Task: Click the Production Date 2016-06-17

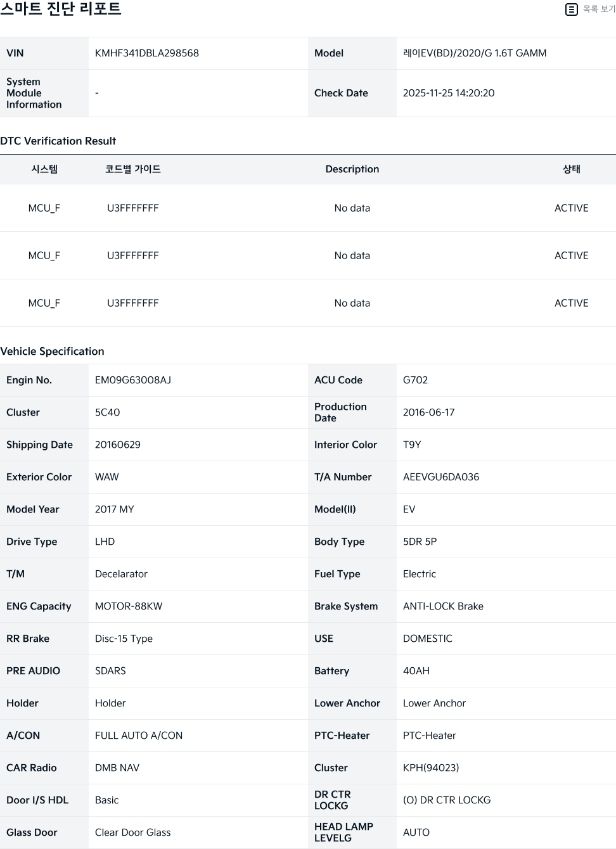Action: tap(429, 412)
